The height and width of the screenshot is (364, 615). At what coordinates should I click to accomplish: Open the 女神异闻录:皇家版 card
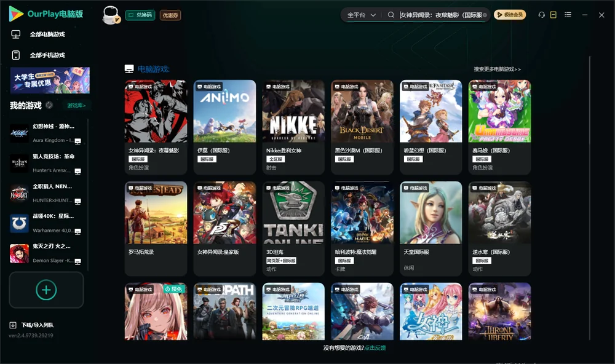[x=224, y=229]
